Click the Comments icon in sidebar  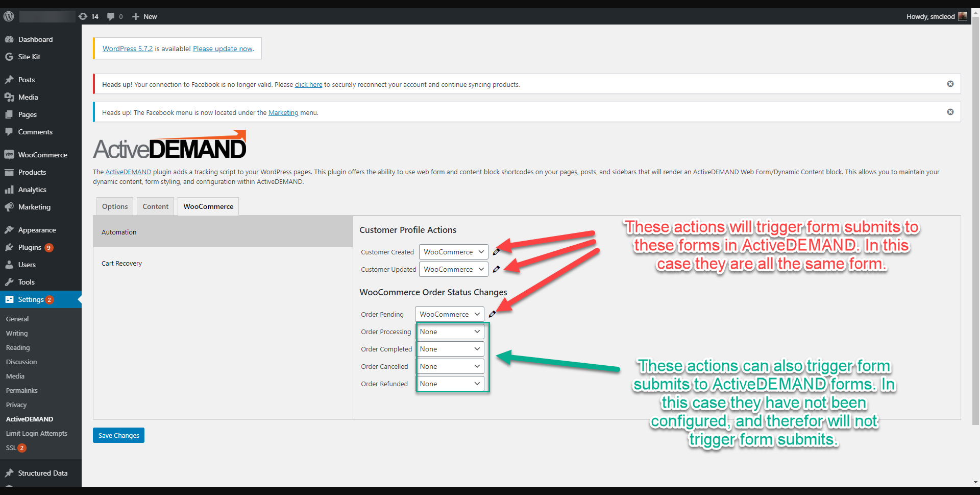pos(9,132)
